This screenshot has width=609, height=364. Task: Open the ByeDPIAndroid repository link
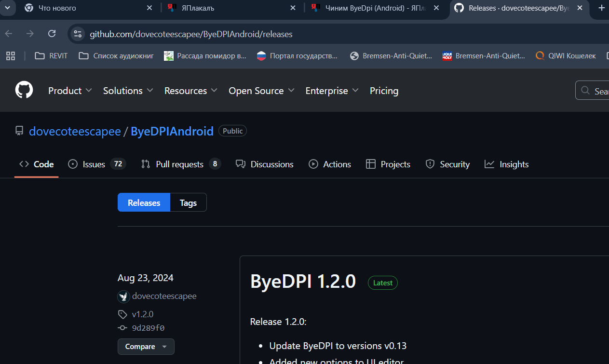pyautogui.click(x=172, y=131)
